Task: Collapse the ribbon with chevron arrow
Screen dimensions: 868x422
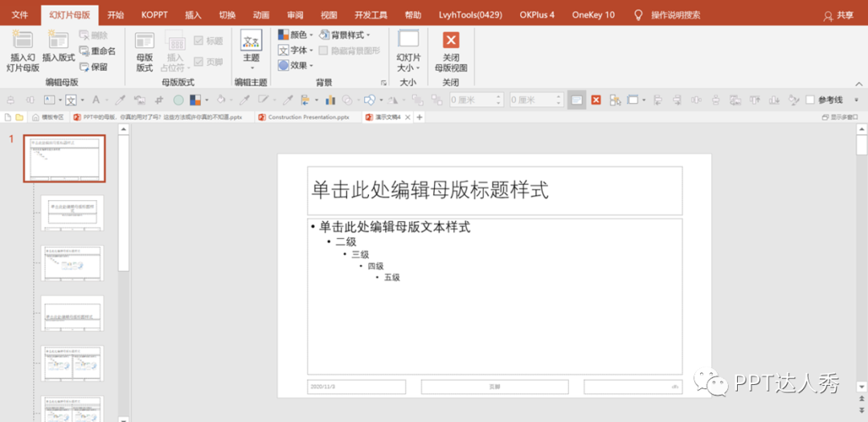Action: pyautogui.click(x=858, y=84)
